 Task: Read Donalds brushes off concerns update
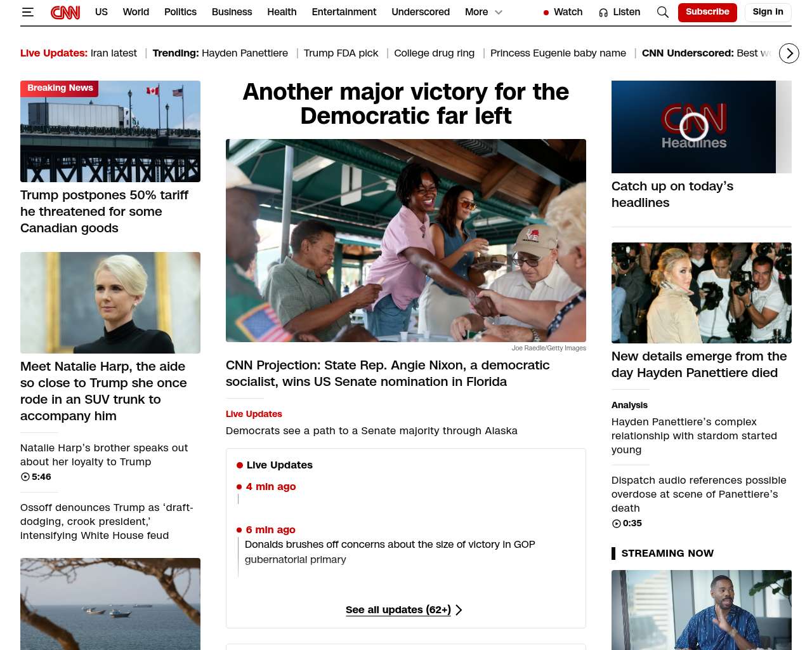(390, 552)
